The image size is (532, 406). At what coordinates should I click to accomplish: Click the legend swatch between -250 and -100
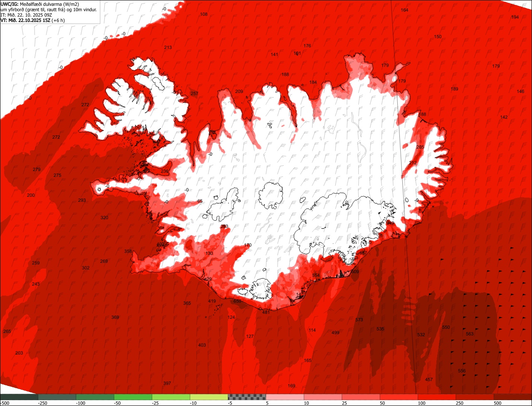tap(57, 397)
